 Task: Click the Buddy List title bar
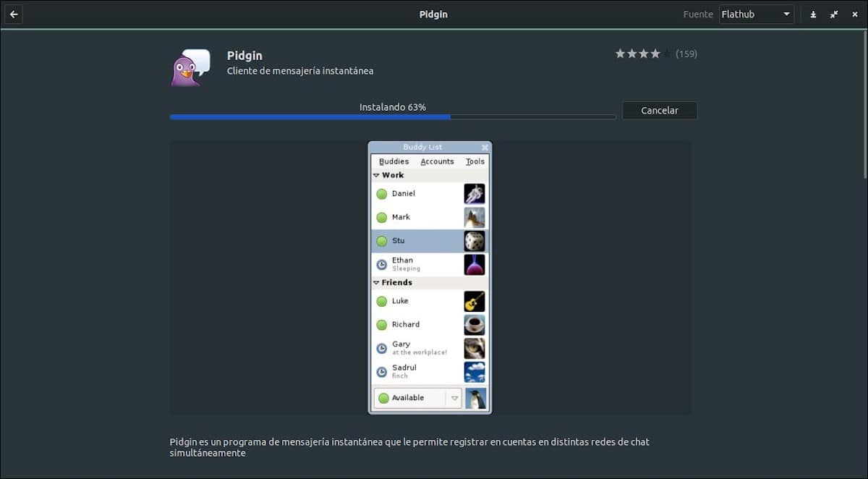click(430, 148)
